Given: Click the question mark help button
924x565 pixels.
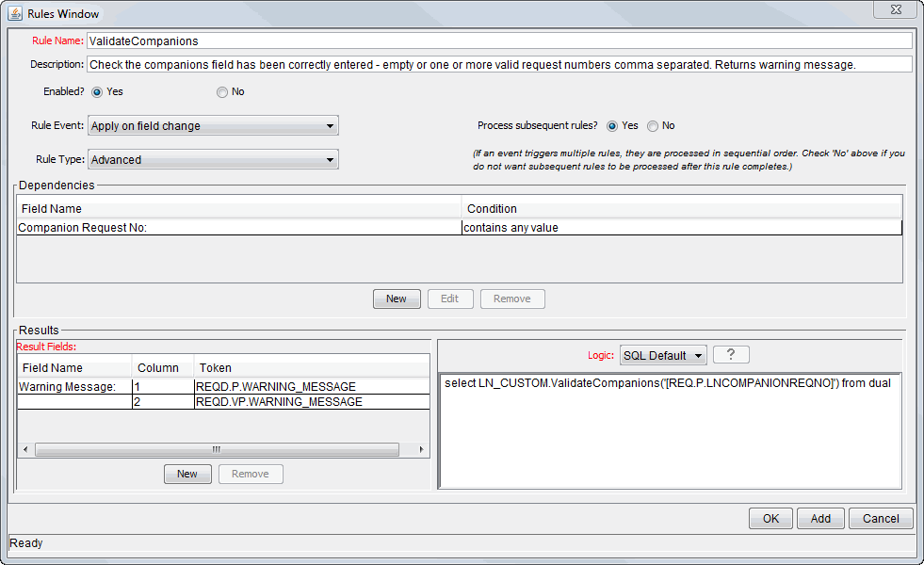Looking at the screenshot, I should coord(731,355).
